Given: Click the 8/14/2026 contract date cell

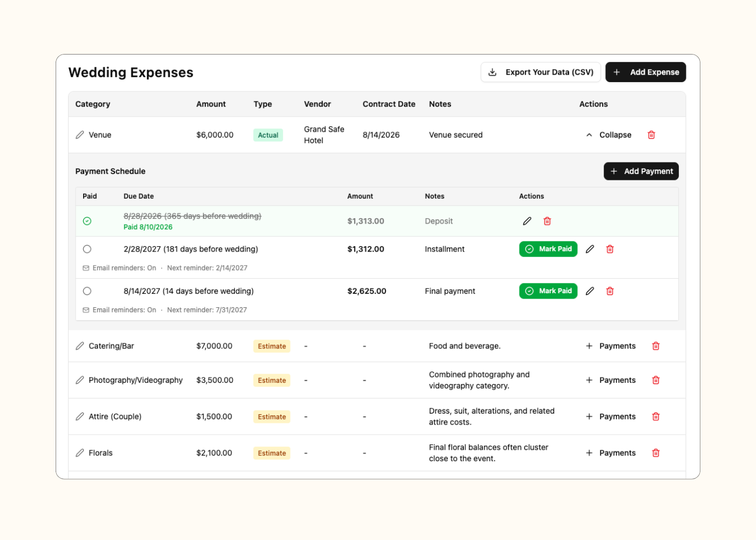Looking at the screenshot, I should tap(381, 135).
